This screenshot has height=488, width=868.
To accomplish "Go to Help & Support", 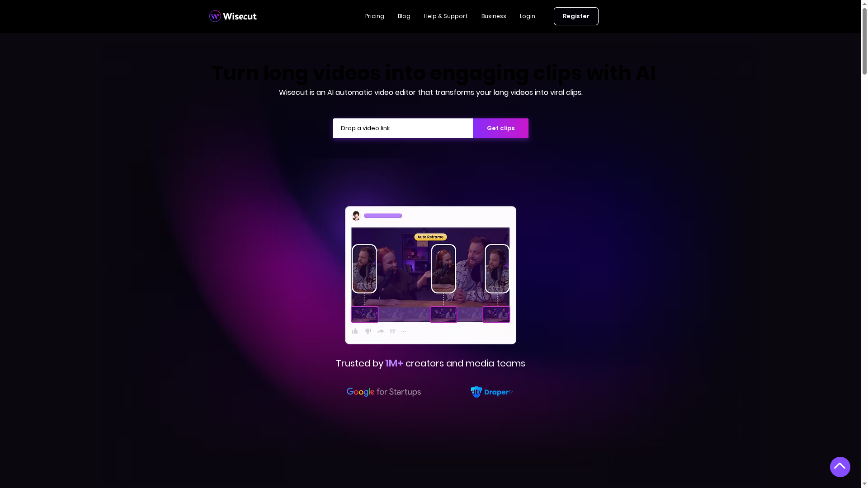I will tap(446, 16).
